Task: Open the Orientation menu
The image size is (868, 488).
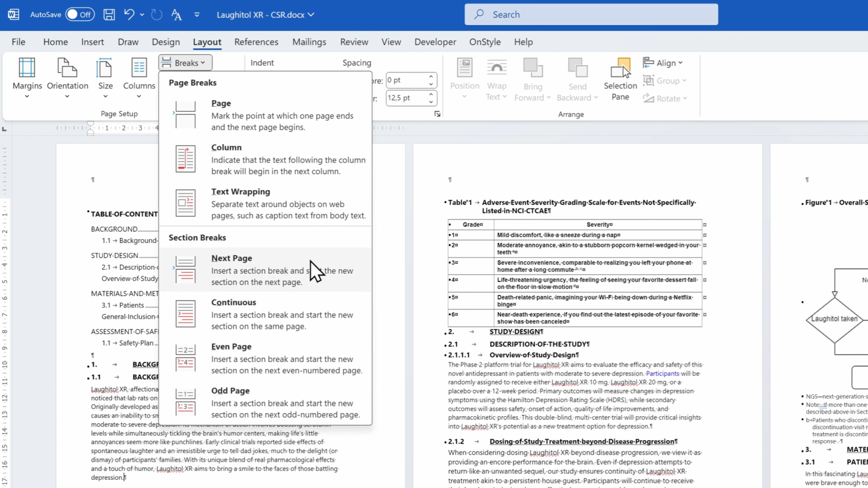Action: [67, 78]
